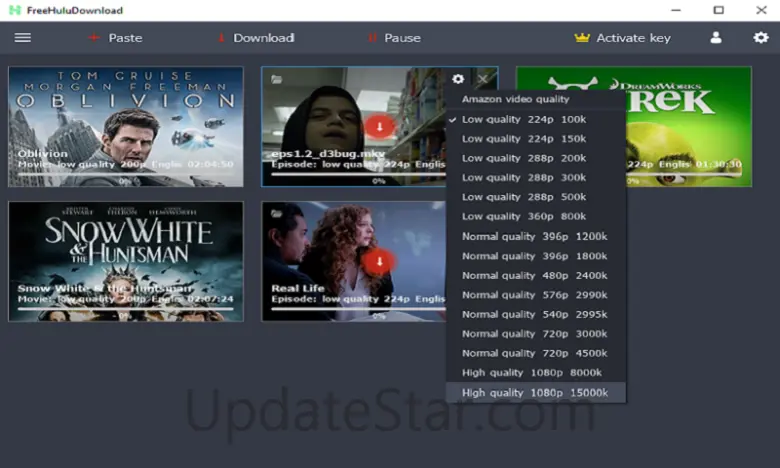Image resolution: width=780 pixels, height=468 pixels.
Task: Select High quality 1080p 8000k entry
Action: click(532, 373)
